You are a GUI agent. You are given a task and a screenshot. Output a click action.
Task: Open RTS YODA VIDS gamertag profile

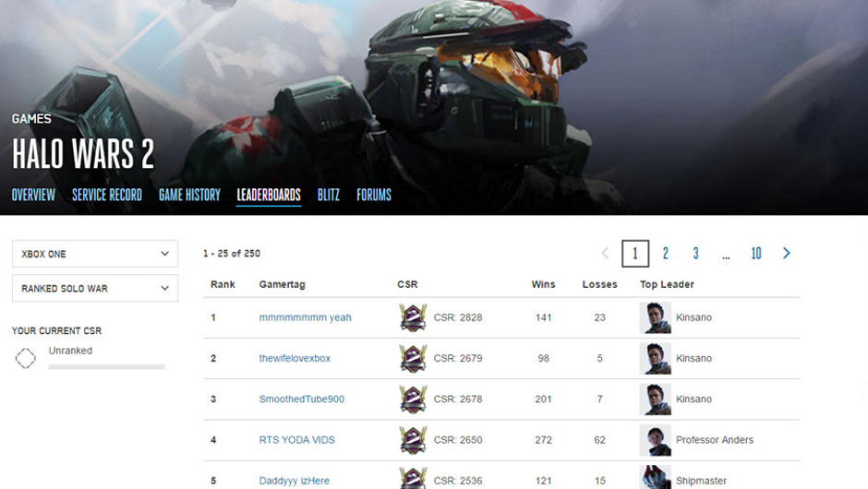click(296, 440)
